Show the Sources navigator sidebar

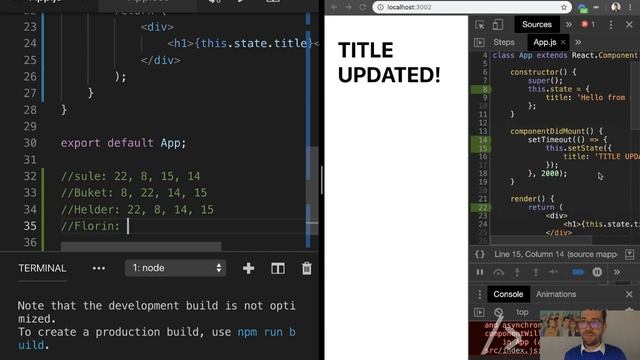coord(479,42)
